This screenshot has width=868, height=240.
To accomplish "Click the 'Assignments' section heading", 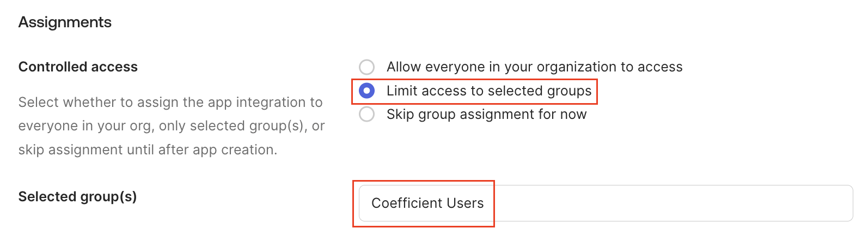I will point(65,22).
